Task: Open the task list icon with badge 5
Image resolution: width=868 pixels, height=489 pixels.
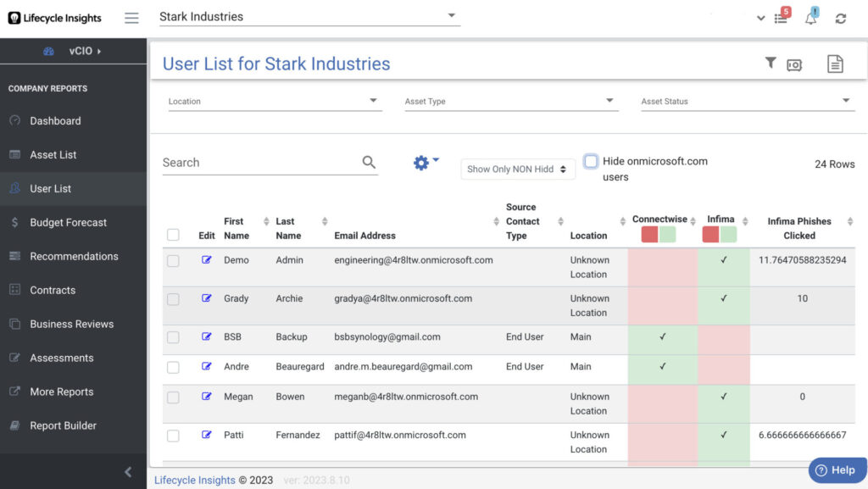Action: click(x=782, y=17)
